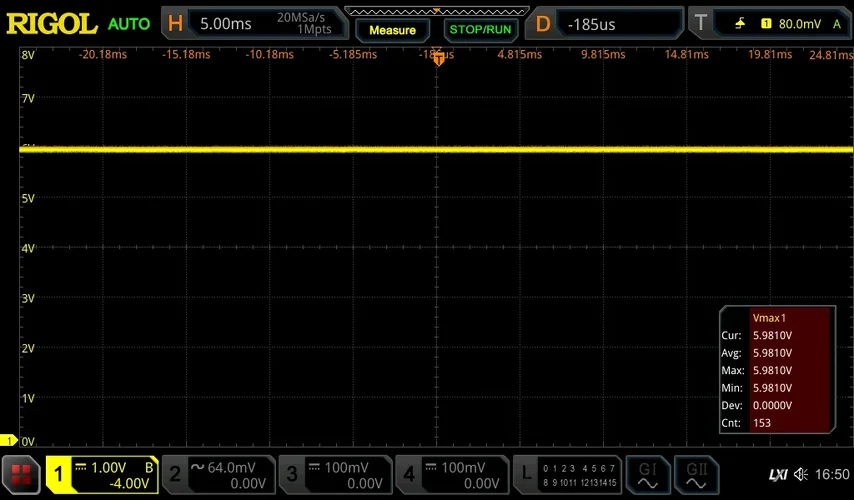Open the GII signal generator
The width and height of the screenshot is (854, 500).
coord(696,474)
